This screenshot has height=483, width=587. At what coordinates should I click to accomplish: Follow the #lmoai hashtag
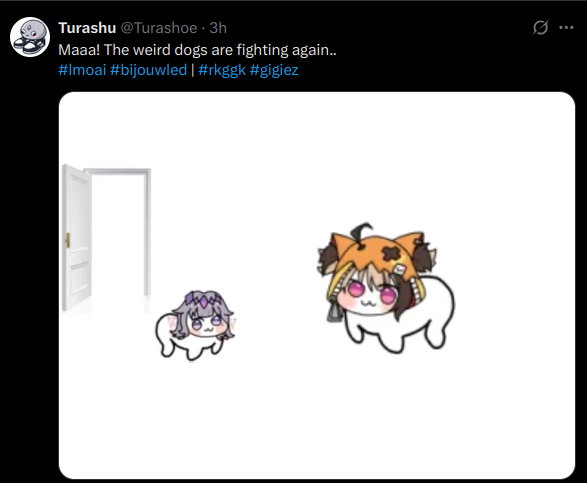pyautogui.click(x=82, y=70)
